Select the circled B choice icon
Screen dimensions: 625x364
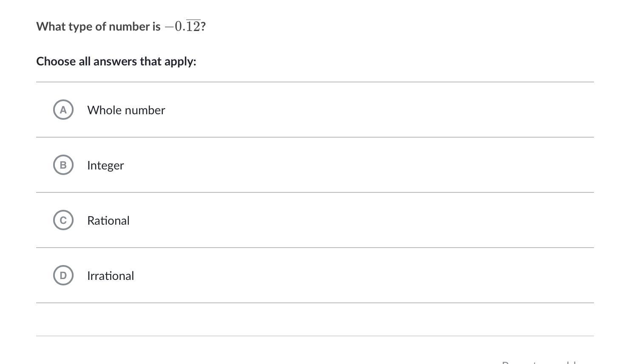63,165
